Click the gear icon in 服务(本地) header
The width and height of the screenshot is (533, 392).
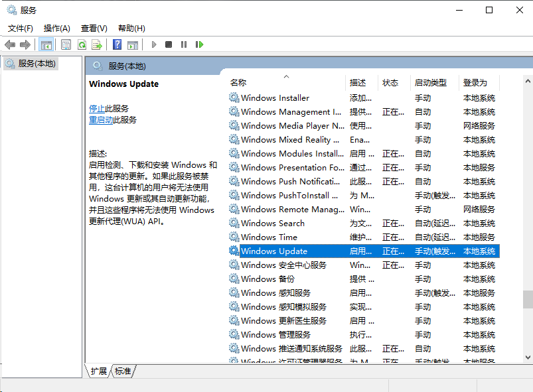tap(98, 66)
